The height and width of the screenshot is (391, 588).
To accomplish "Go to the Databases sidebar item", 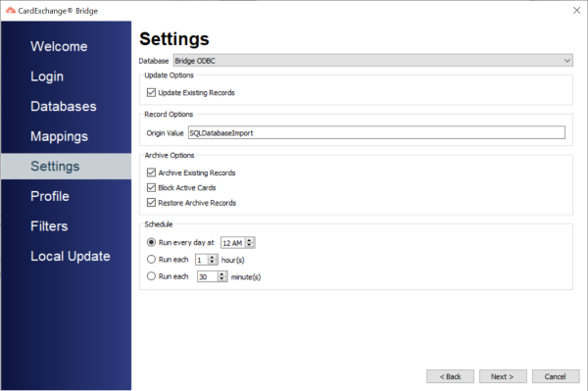I will (64, 106).
